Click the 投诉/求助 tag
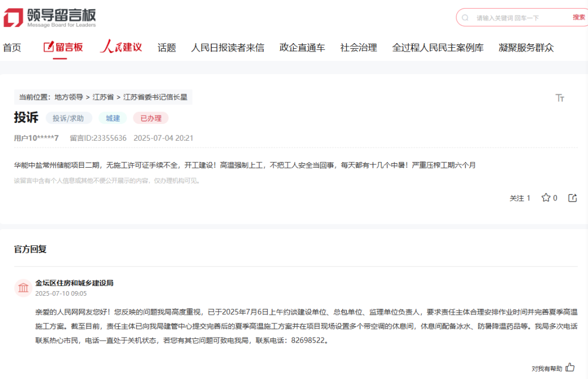Screen dimensions: 588x379 pyautogui.click(x=68, y=118)
